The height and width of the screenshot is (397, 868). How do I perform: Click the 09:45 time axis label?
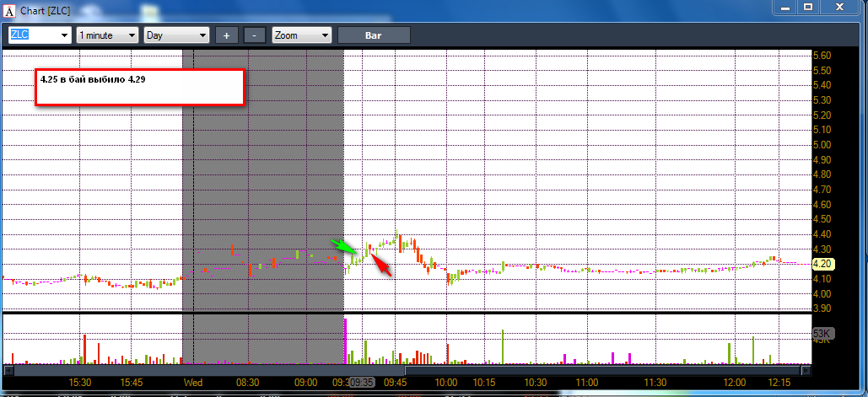[396, 383]
